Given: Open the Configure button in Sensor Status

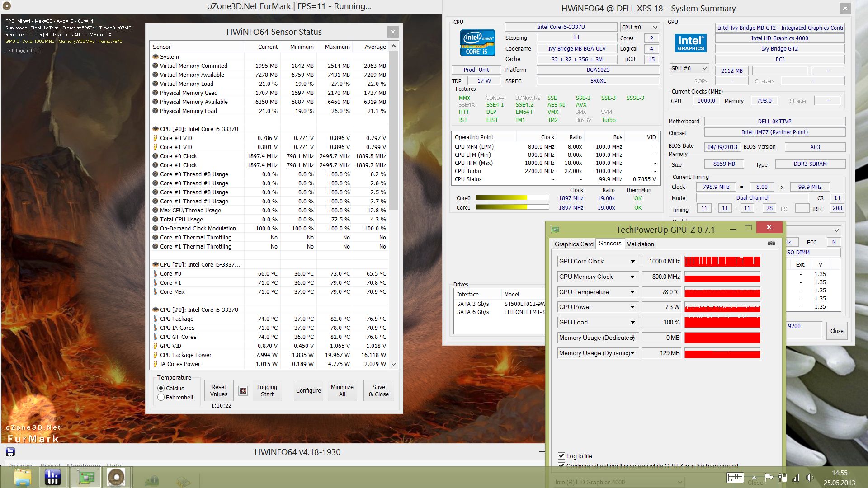Looking at the screenshot, I should (x=308, y=391).
